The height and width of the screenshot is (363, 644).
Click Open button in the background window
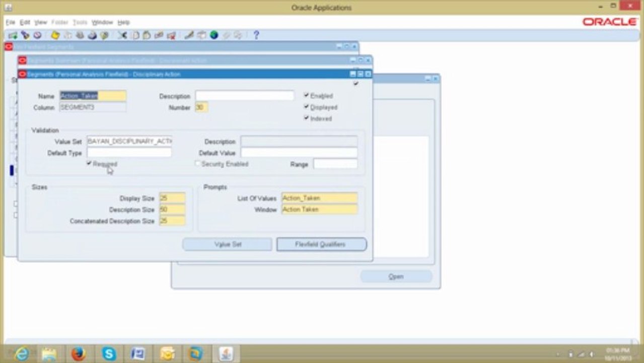[x=396, y=276]
